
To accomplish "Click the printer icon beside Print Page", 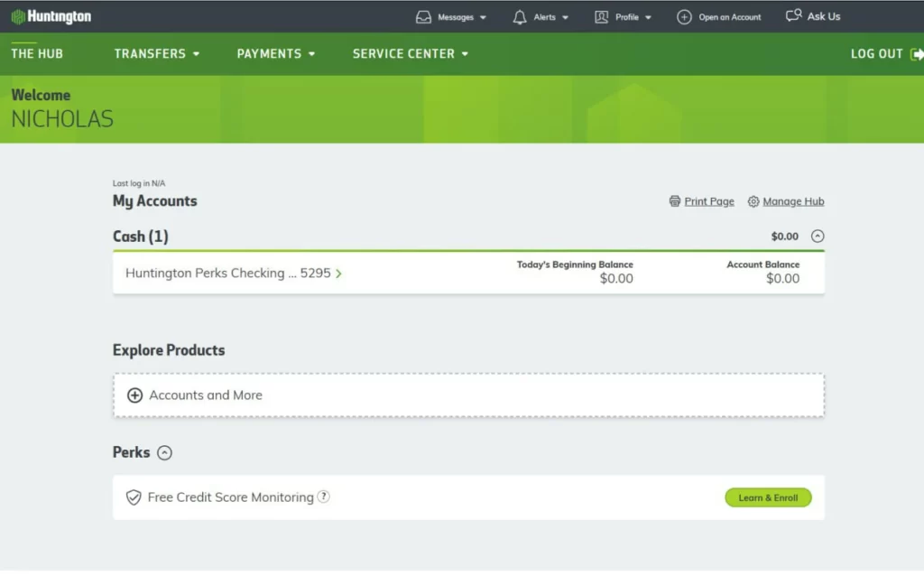I will click(x=675, y=201).
